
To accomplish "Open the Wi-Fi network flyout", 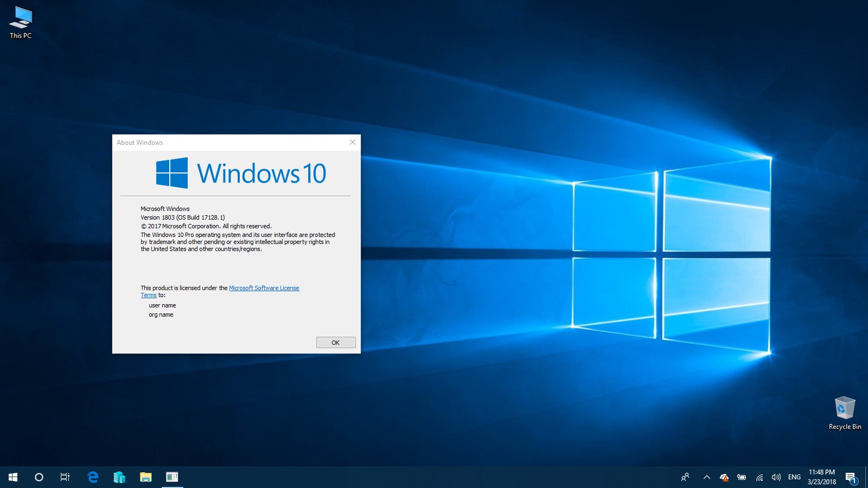I will click(x=759, y=477).
